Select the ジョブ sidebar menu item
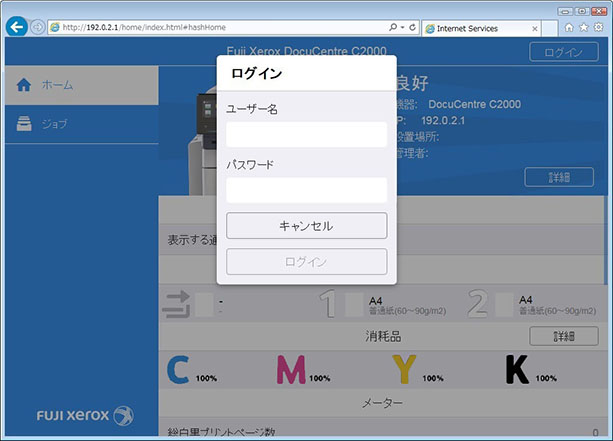The image size is (613, 441). click(80, 124)
